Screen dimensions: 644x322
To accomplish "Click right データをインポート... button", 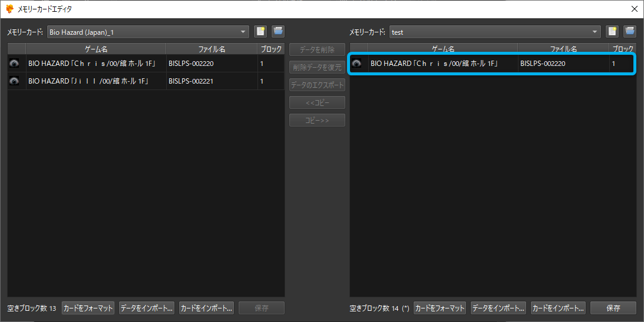I will [498, 308].
